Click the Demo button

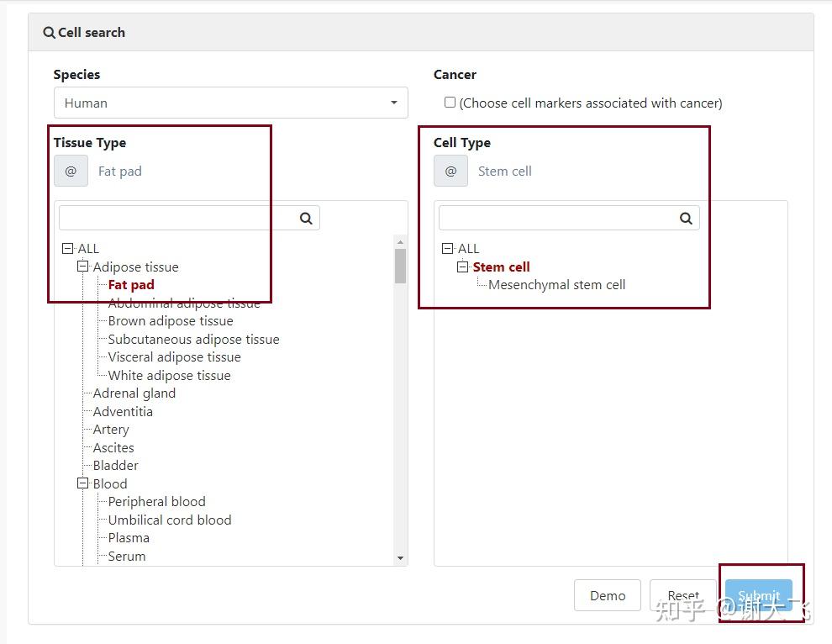click(x=607, y=595)
